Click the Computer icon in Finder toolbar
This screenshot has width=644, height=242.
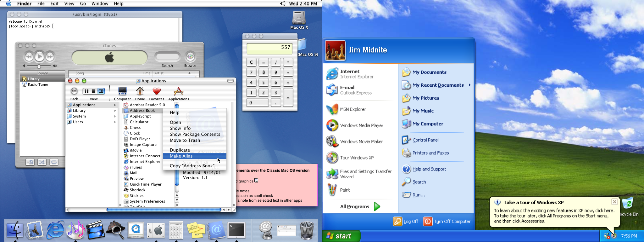[122, 94]
